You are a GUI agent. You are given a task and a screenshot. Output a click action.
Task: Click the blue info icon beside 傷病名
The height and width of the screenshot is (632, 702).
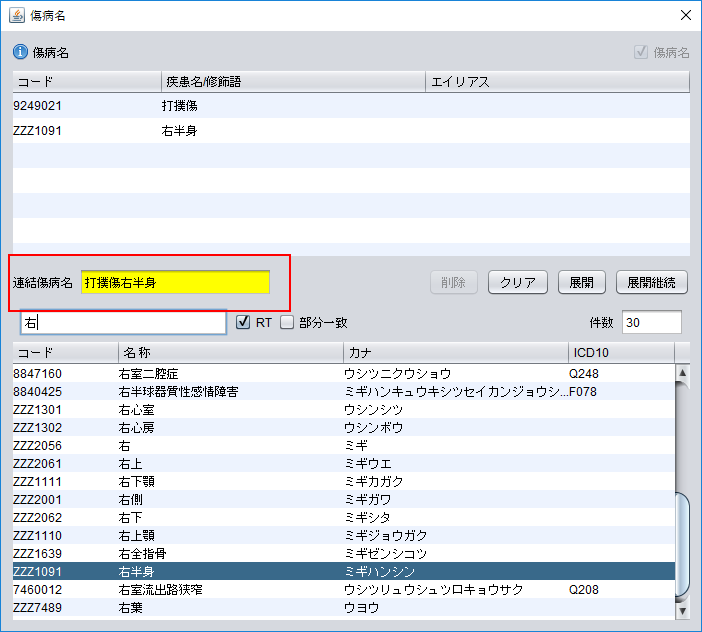click(x=20, y=52)
